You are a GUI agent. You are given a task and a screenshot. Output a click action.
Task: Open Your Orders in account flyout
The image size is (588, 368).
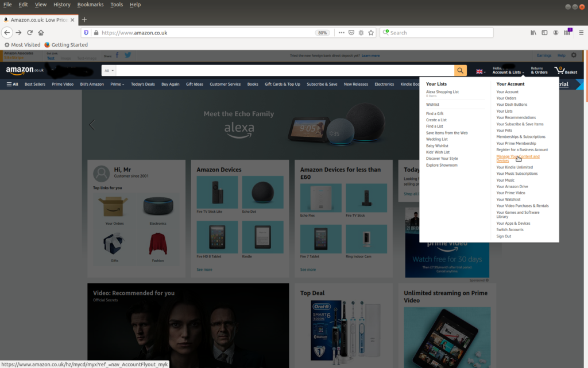click(506, 98)
